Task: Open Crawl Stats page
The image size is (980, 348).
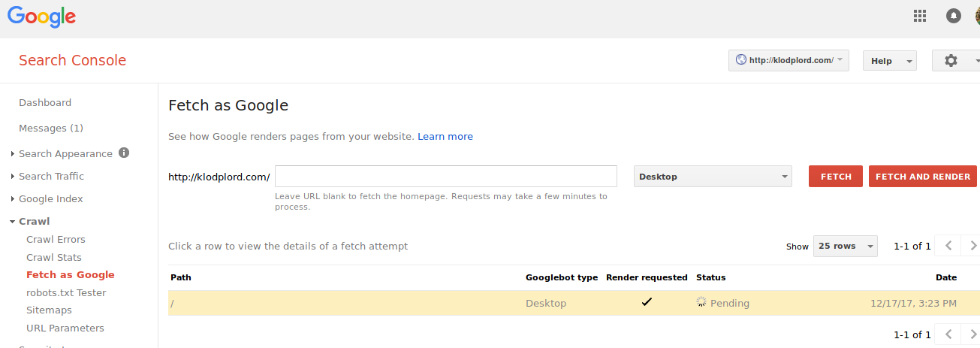Action: click(x=54, y=257)
